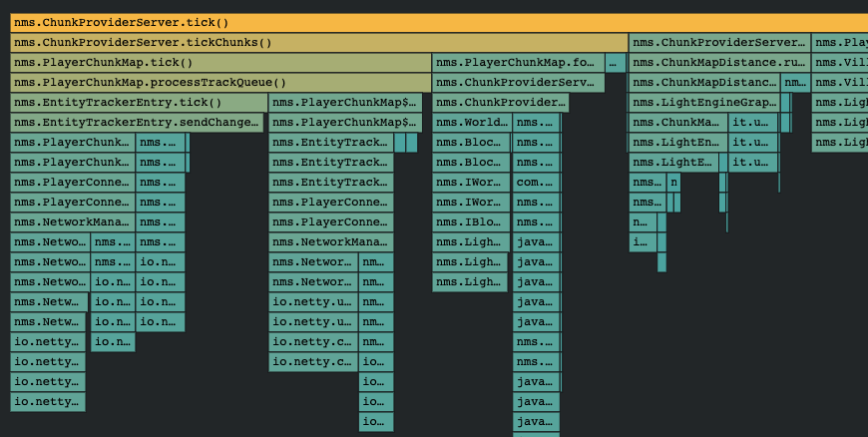
Task: Click the nms.IBlo... frame
Action: (471, 222)
